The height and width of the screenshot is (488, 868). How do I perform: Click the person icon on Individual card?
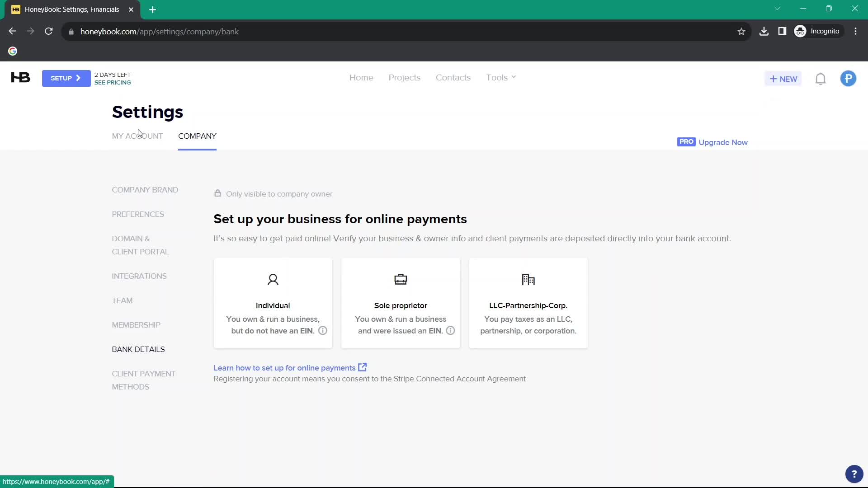point(273,280)
